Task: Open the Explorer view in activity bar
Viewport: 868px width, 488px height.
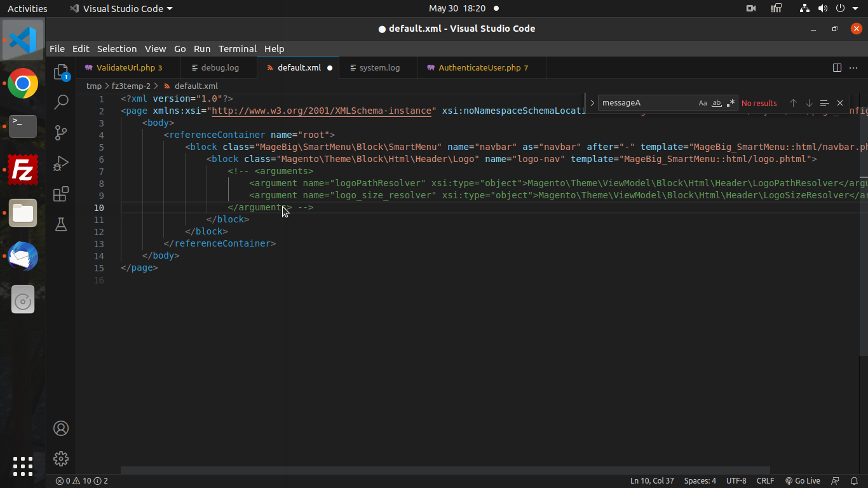Action: point(61,72)
